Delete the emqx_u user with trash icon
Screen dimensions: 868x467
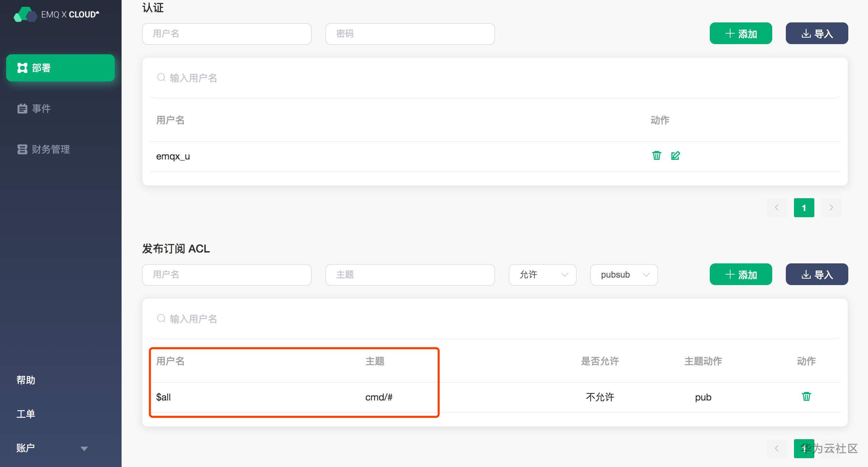pyautogui.click(x=656, y=156)
